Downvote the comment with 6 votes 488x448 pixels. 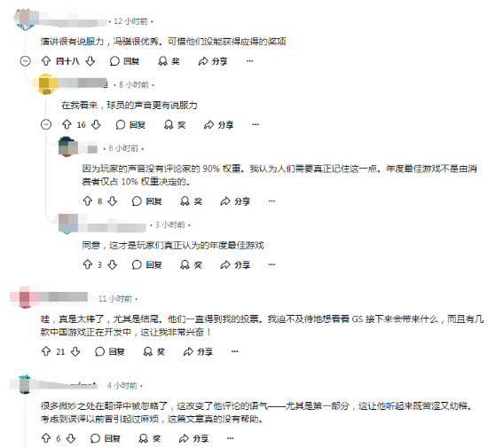pos(71,438)
